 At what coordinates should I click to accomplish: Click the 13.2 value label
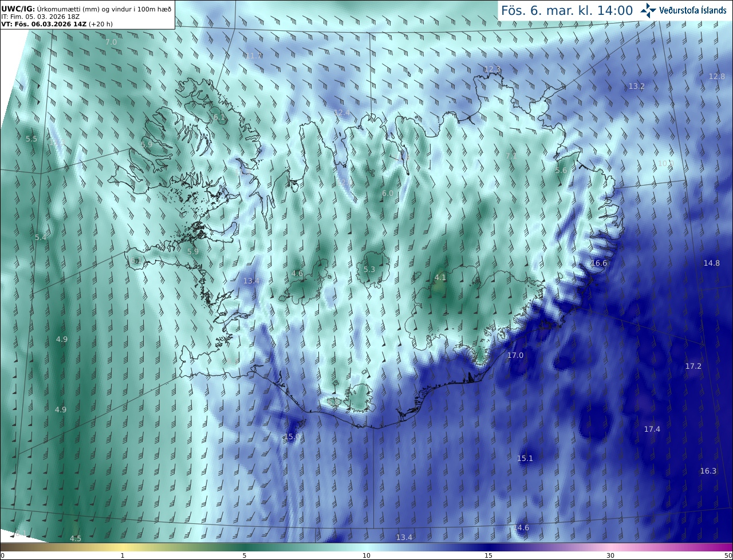(x=637, y=86)
